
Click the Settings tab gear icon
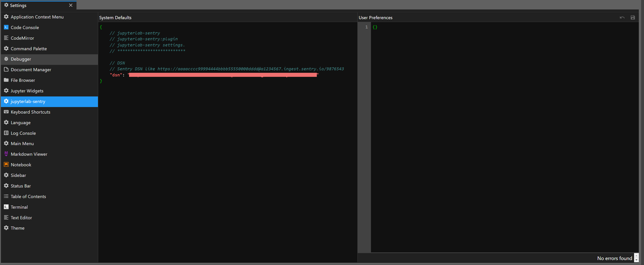click(x=6, y=5)
